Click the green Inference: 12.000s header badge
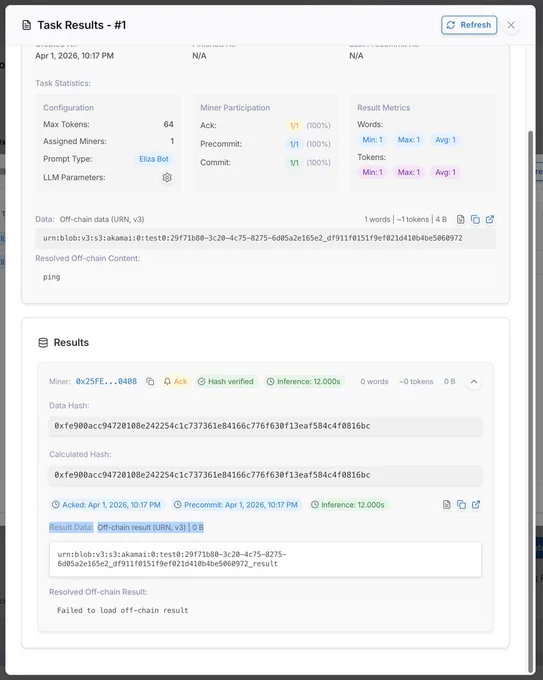543x680 pixels. tap(303, 382)
